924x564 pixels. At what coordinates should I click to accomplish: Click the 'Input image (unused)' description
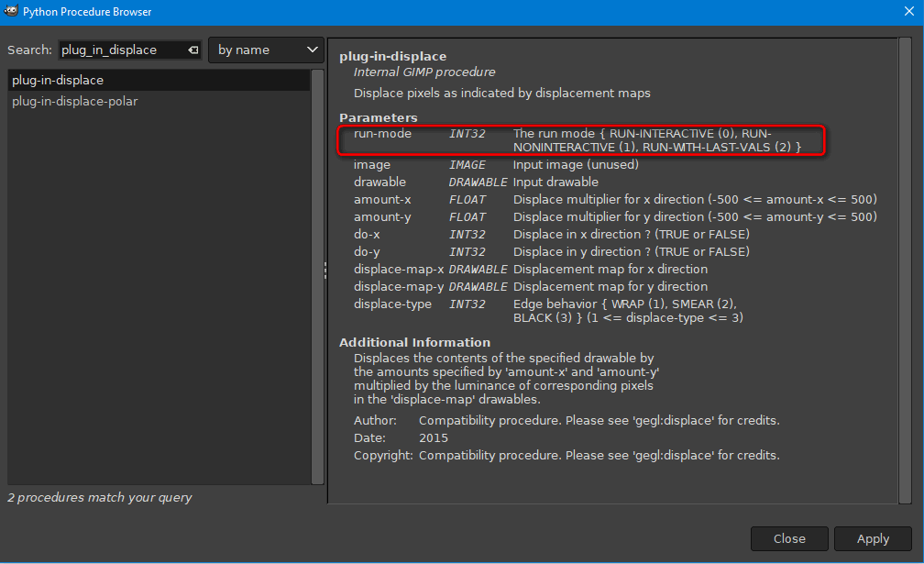[x=576, y=165]
